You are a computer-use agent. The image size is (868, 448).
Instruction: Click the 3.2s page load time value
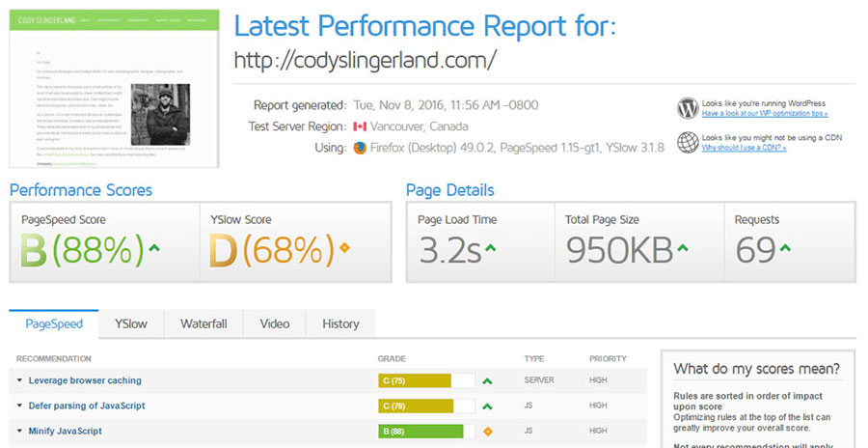pyautogui.click(x=450, y=250)
